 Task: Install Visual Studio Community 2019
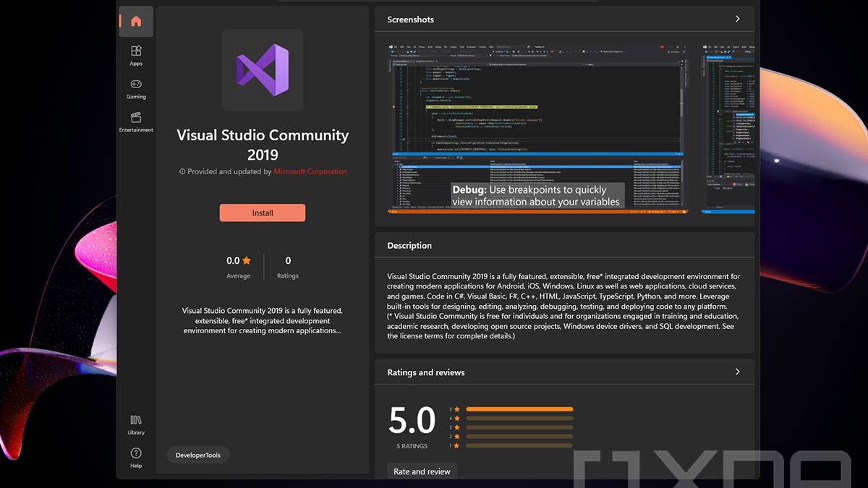coord(263,213)
